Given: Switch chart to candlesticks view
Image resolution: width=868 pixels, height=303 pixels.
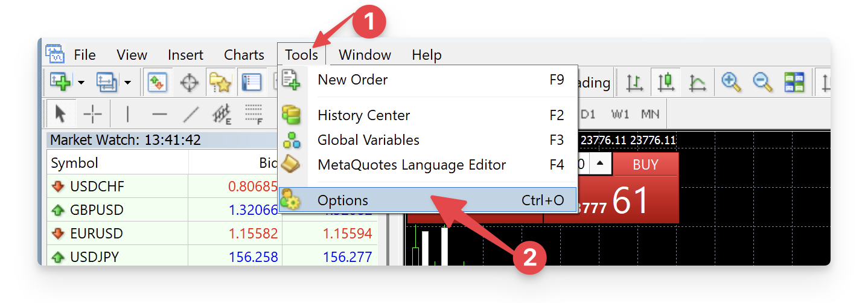Looking at the screenshot, I should [x=666, y=82].
